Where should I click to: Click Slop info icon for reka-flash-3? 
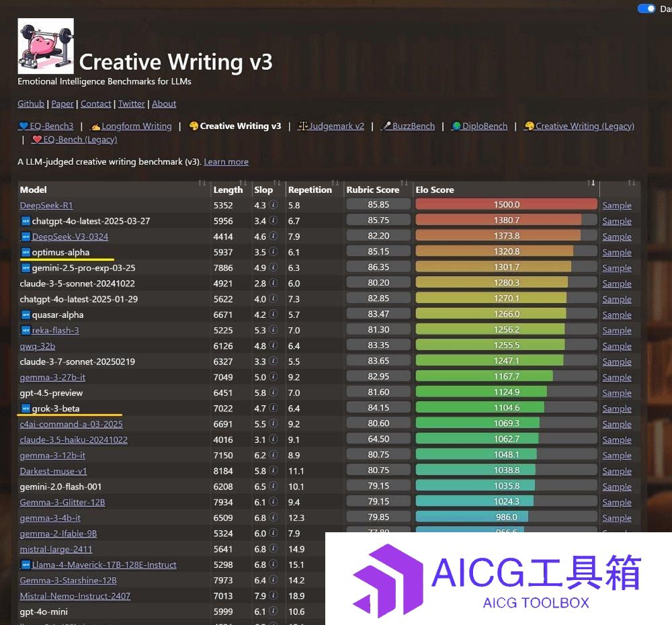click(274, 330)
